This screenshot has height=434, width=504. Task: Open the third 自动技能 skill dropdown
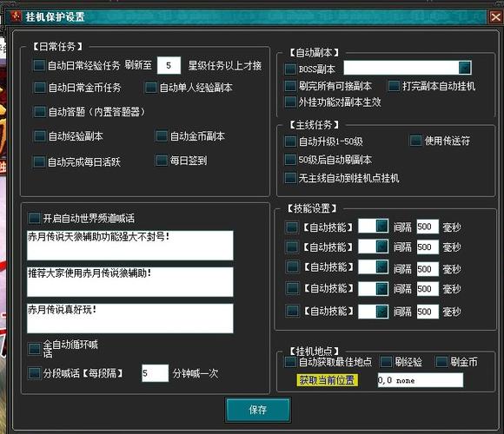point(381,267)
